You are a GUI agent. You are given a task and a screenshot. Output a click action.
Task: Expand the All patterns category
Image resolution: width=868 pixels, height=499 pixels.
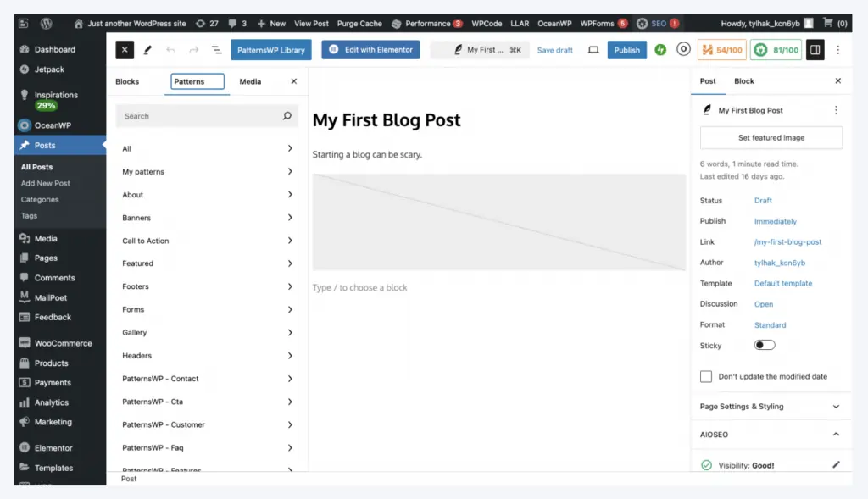[207, 148]
